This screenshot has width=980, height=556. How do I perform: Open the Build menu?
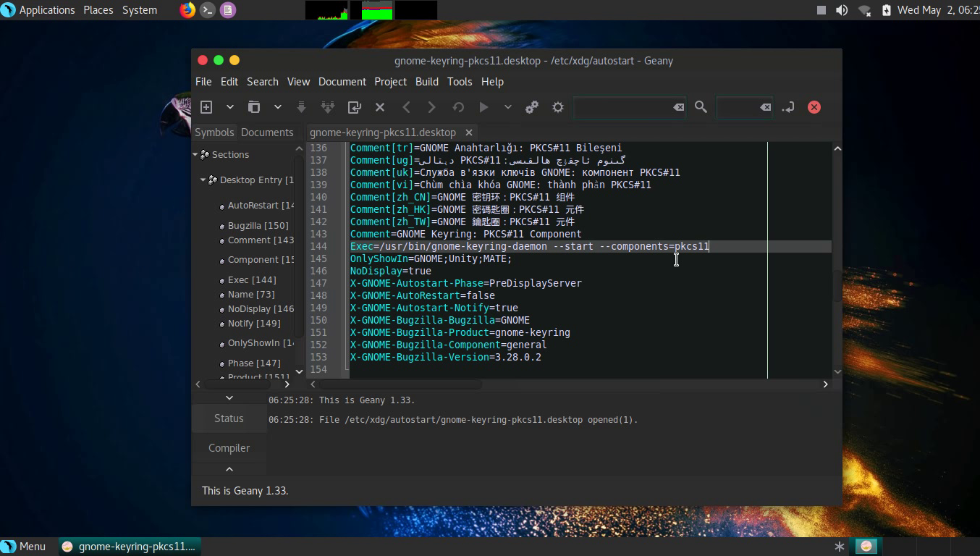click(427, 82)
